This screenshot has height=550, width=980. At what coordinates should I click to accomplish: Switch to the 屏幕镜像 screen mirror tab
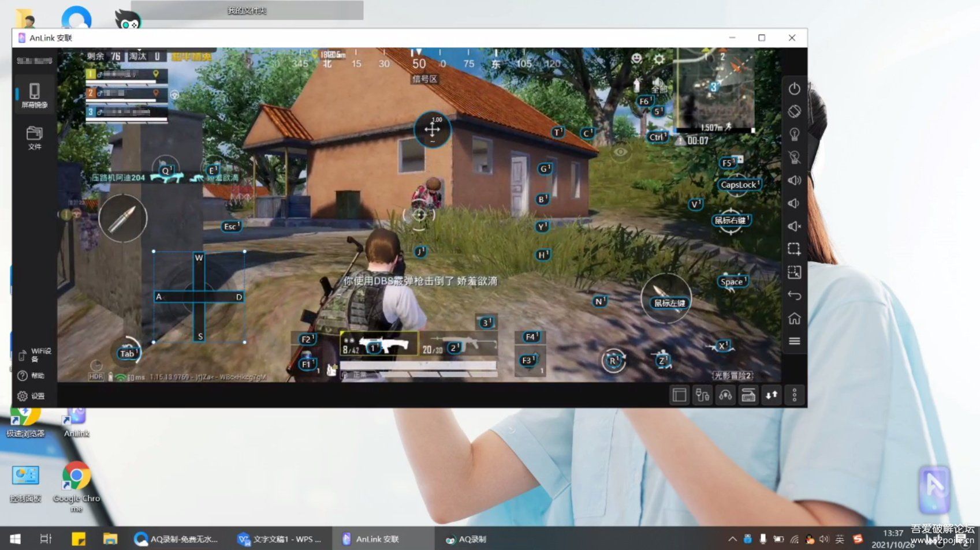coord(35,95)
